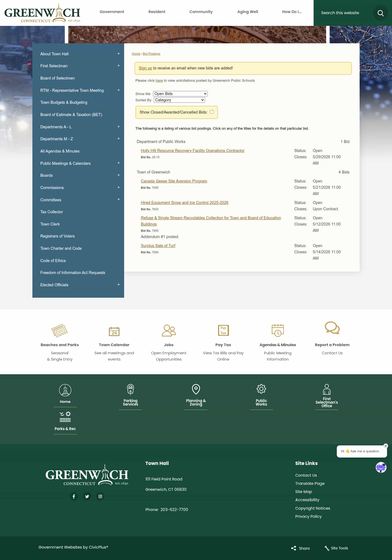Expand the Commissions submenu
392x560 pixels.
pos(118,187)
